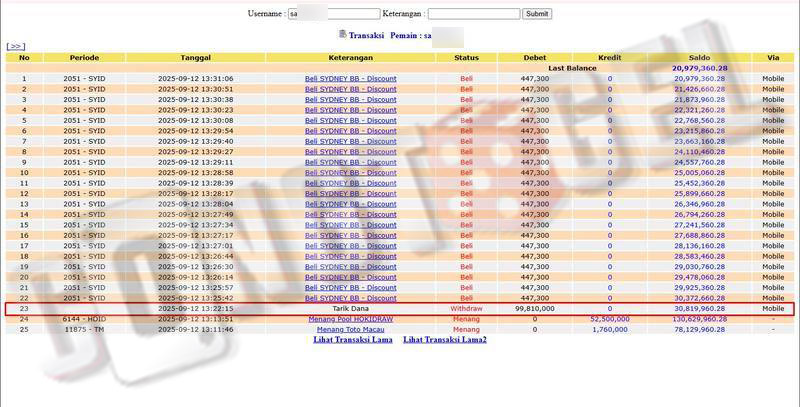Open Beli SYDNEY BB link in row 1
The image size is (800, 407).
(350, 78)
